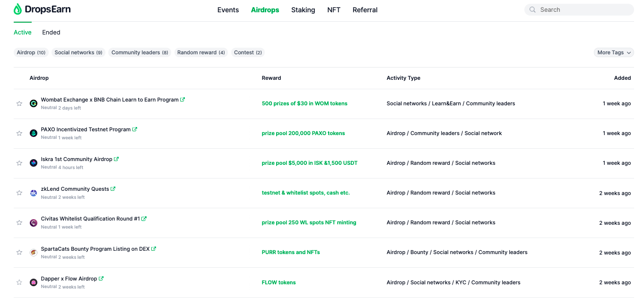Click reward 'testnet & whitelist spots, cash etc.'
Screen dimensions: 644x298
[x=306, y=193]
